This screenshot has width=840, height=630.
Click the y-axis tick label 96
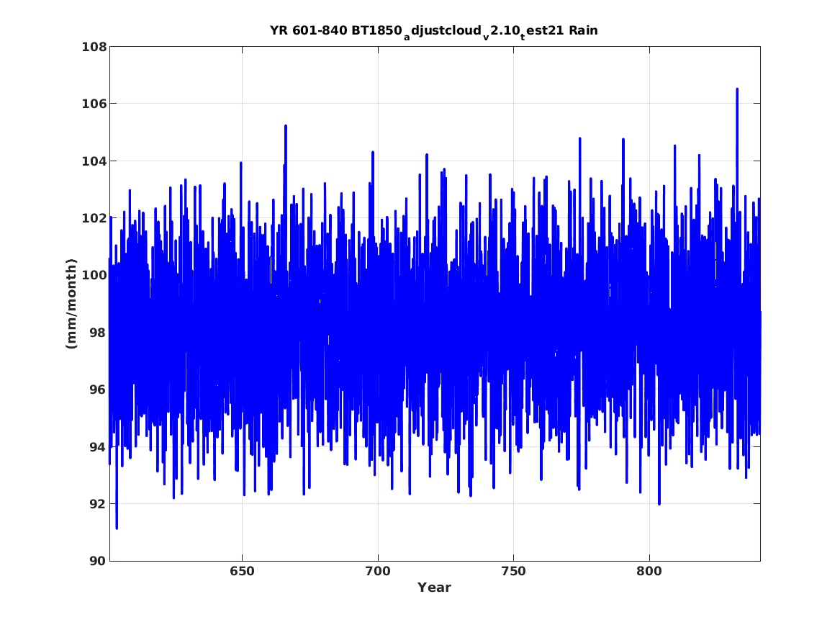point(97,390)
